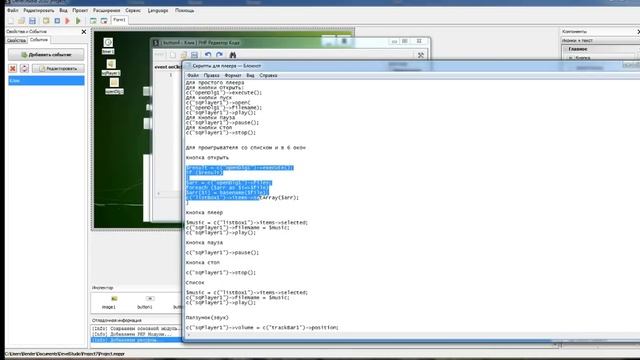This screenshot has height=360, width=640.
Task: Open the Вид menu in Notepad
Action: click(250, 76)
